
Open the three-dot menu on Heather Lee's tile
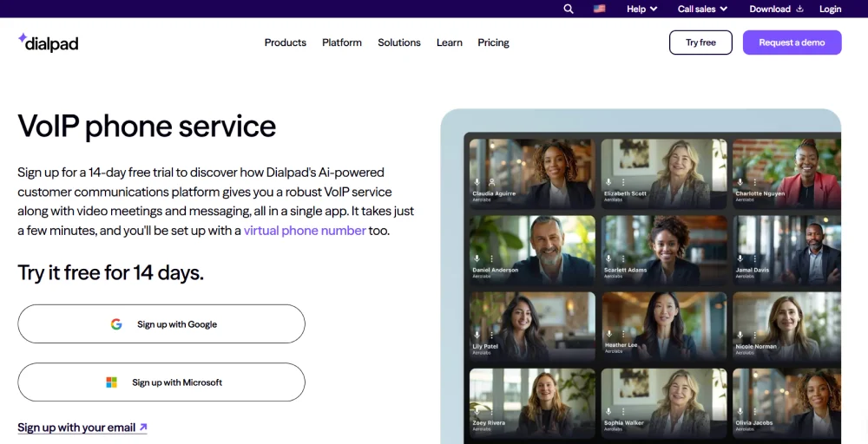(x=624, y=333)
